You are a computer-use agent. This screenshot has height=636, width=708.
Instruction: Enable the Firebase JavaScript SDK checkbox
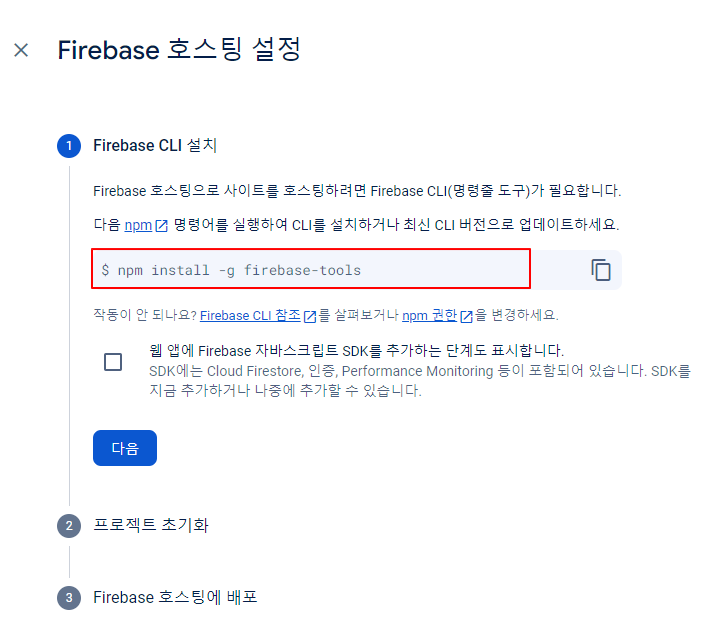pos(113,362)
